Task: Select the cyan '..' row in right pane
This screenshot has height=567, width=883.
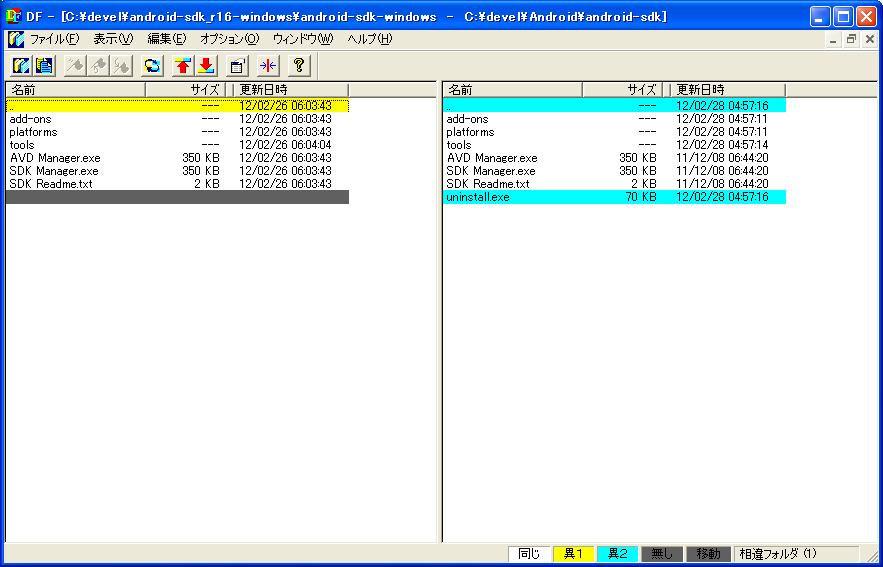Action: click(x=614, y=105)
